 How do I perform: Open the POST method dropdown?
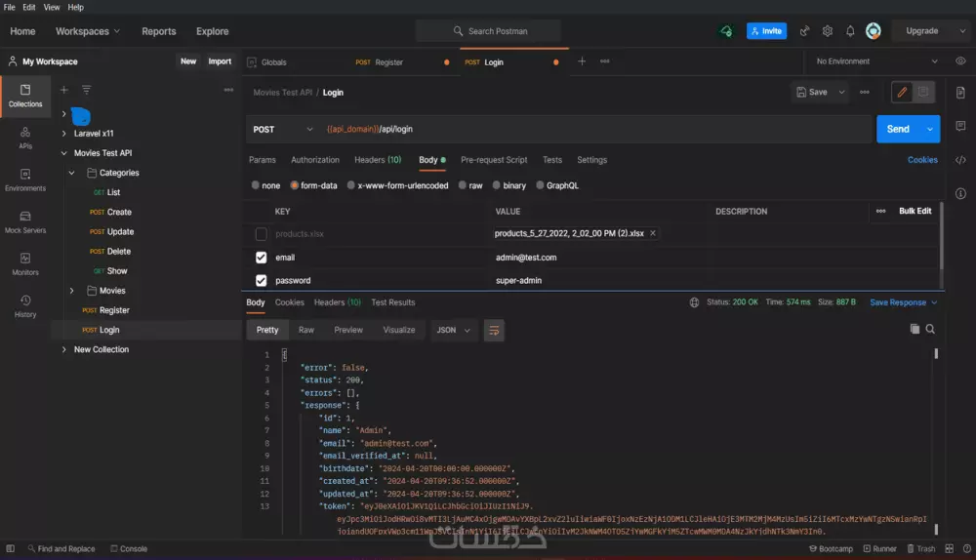(283, 129)
